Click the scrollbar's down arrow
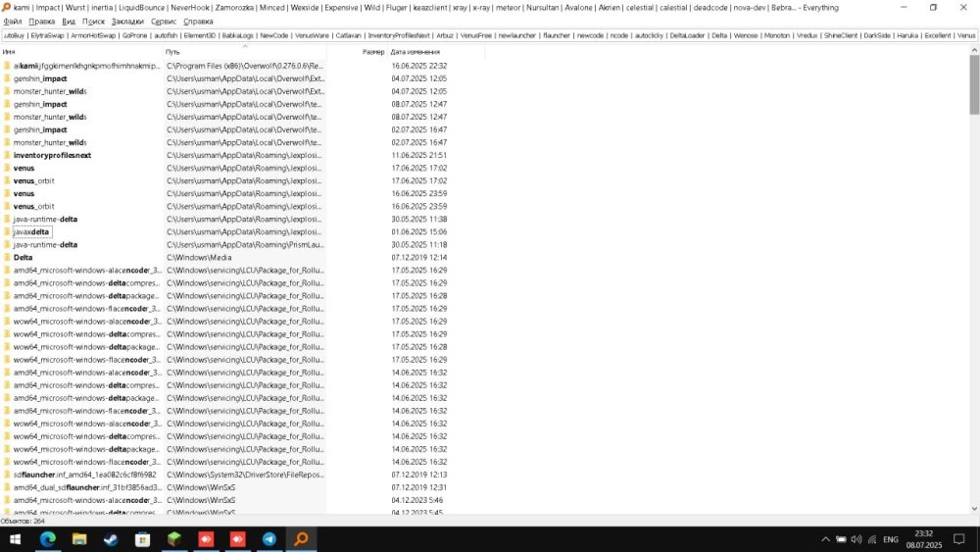Image resolution: width=980 pixels, height=552 pixels. [974, 509]
